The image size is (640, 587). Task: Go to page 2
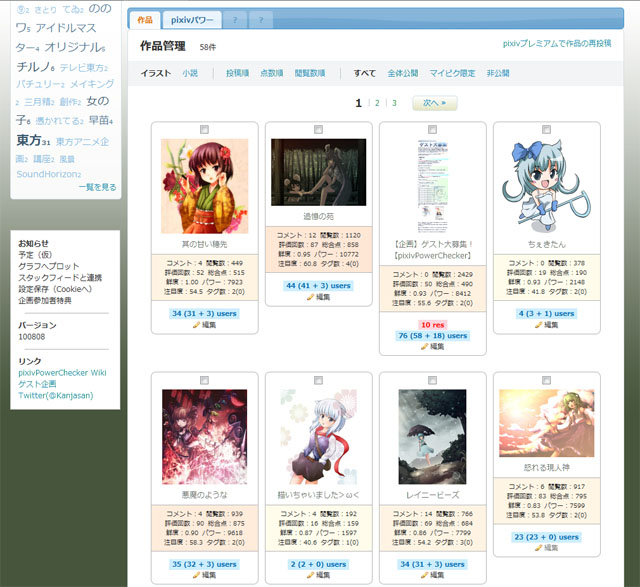[377, 103]
